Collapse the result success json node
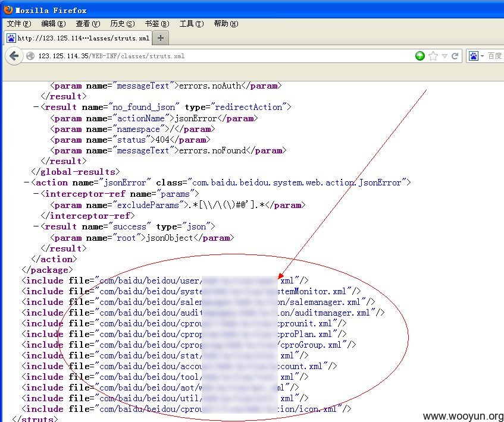Image resolution: width=504 pixels, height=422 pixels. tap(36, 226)
